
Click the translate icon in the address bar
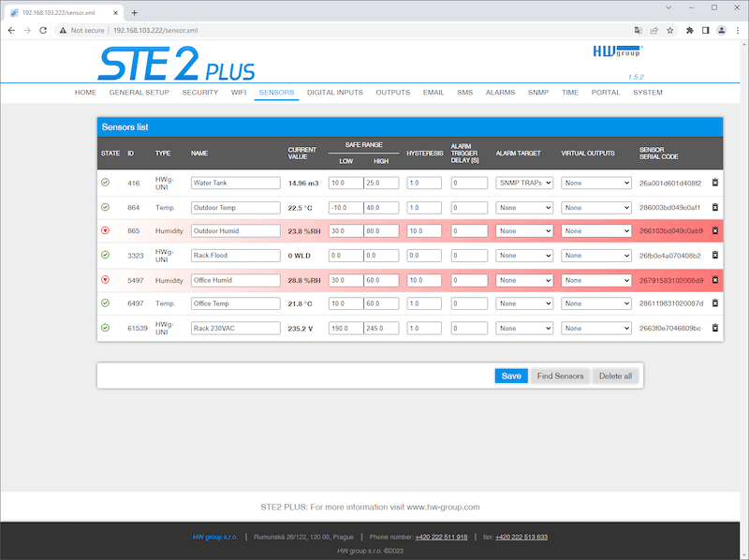coord(638,30)
